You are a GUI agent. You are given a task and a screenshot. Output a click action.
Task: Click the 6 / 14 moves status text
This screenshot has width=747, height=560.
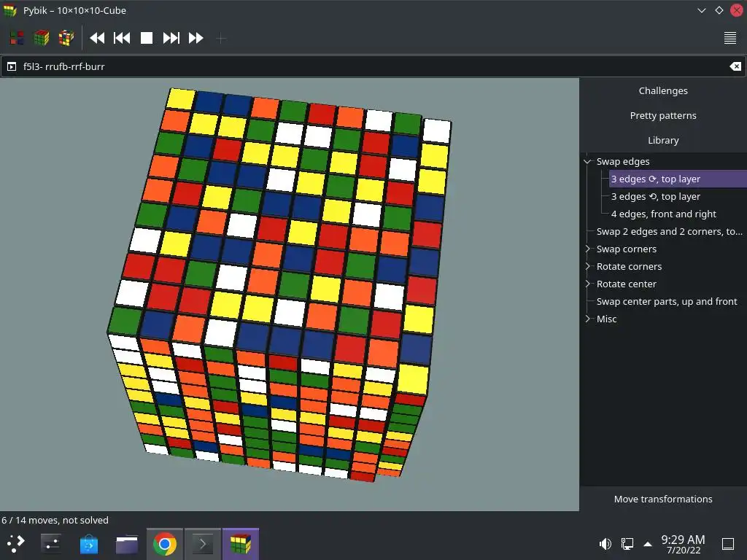coord(55,520)
